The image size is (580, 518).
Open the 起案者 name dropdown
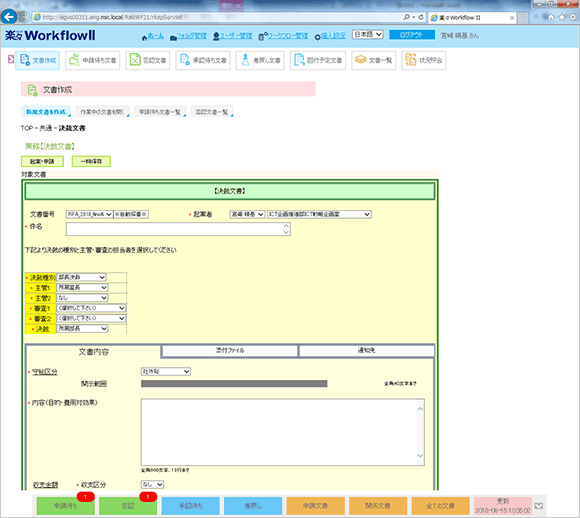[247, 214]
